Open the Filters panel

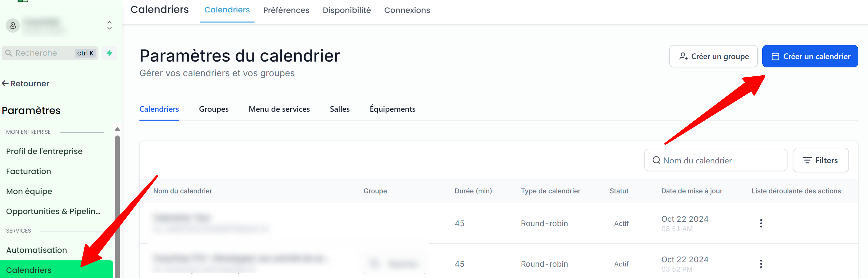(x=821, y=160)
